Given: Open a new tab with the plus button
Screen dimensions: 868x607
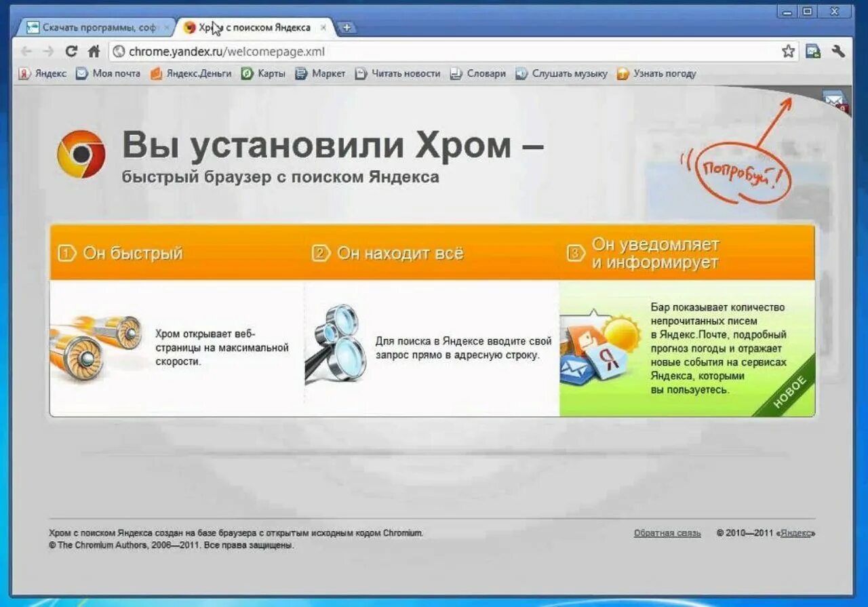Looking at the screenshot, I should coord(347,28).
